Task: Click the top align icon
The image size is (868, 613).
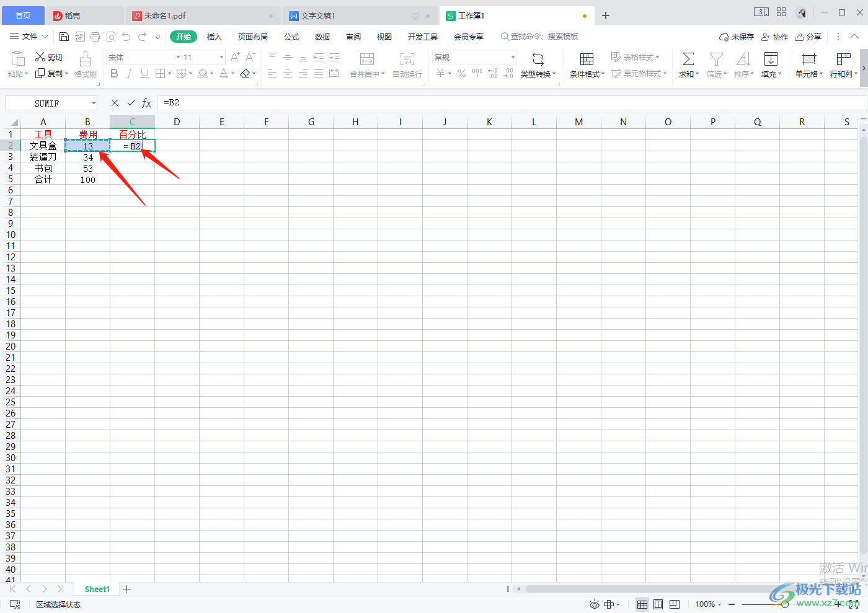Action: (x=272, y=57)
